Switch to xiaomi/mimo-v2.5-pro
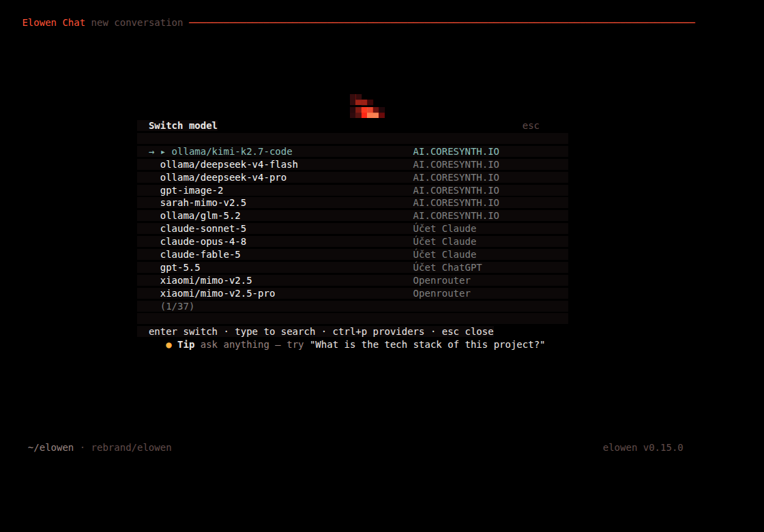 [352, 293]
